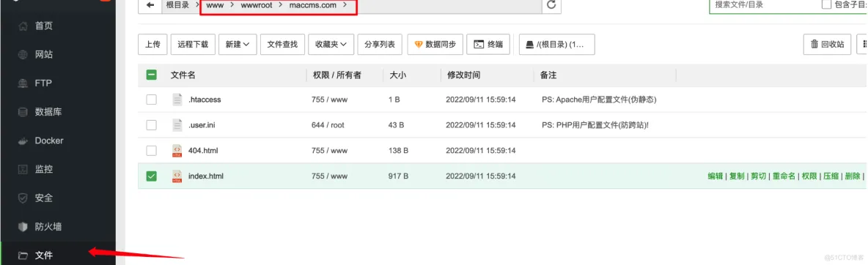This screenshot has height=265, width=868.
Task: Click the 上传 upload button
Action: click(x=152, y=45)
